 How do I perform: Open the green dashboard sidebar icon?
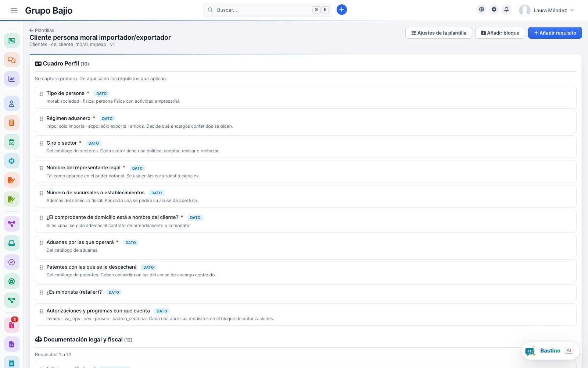(x=12, y=40)
